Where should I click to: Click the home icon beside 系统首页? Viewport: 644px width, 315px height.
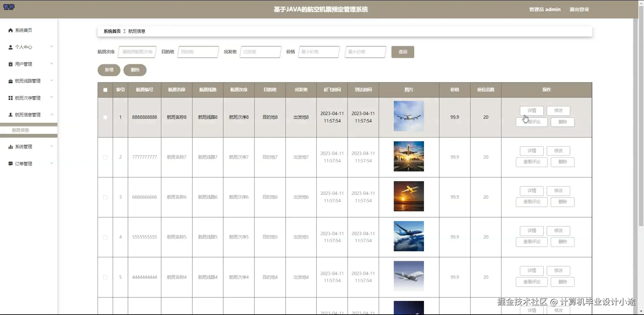click(x=10, y=30)
